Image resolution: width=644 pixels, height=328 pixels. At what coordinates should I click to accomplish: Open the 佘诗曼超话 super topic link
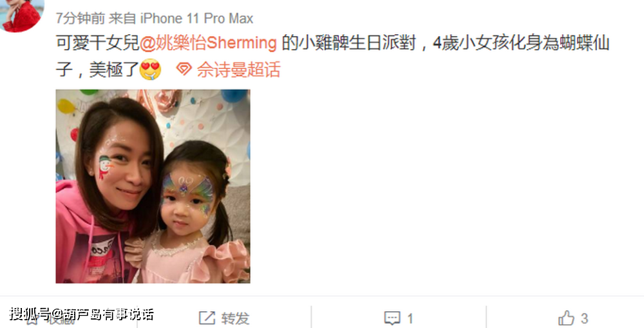(x=239, y=70)
